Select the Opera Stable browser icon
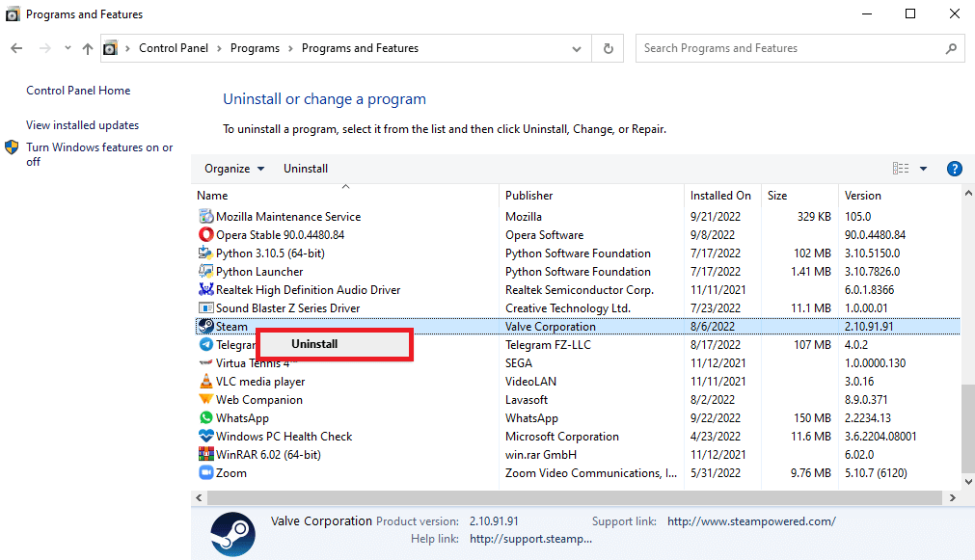Viewport: 975px width, 560px height. click(205, 234)
